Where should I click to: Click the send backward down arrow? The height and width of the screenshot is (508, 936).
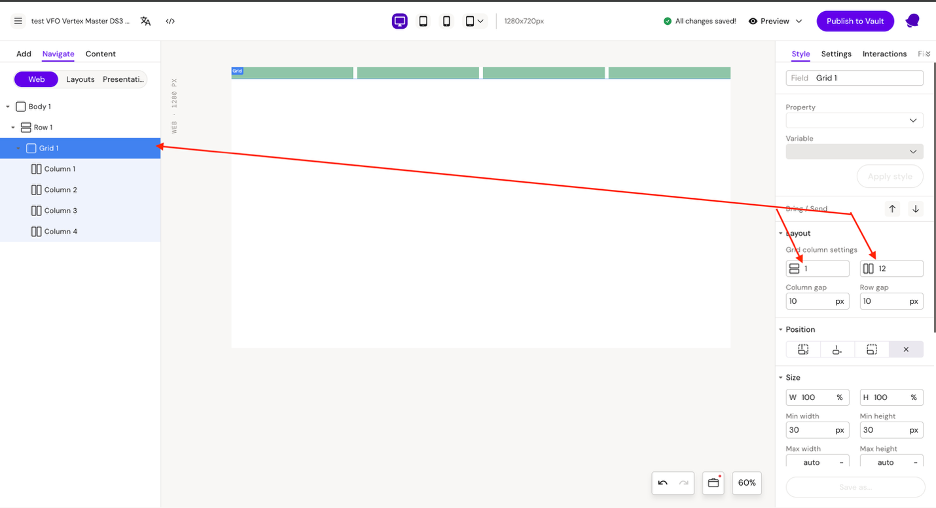pos(915,209)
